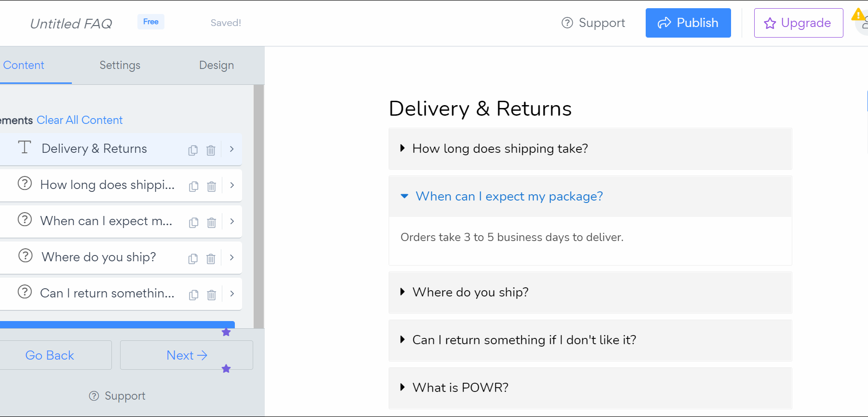The height and width of the screenshot is (417, 868).
Task: Open the Delivery & Returns element editor chevron
Action: (x=232, y=149)
